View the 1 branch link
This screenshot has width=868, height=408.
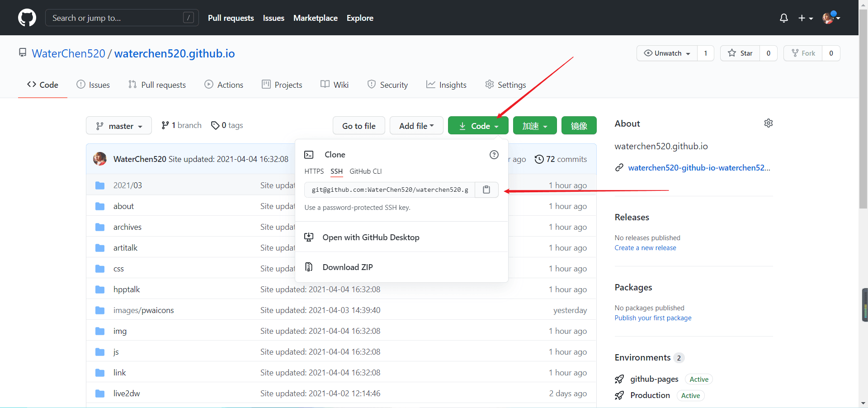point(181,125)
